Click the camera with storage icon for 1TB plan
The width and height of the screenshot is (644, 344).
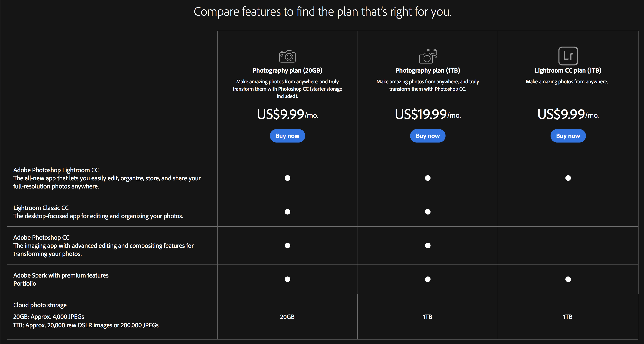pyautogui.click(x=428, y=56)
